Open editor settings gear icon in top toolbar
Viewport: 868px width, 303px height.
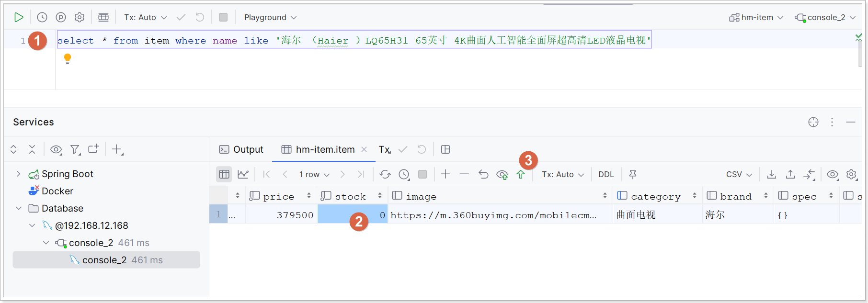(x=80, y=17)
